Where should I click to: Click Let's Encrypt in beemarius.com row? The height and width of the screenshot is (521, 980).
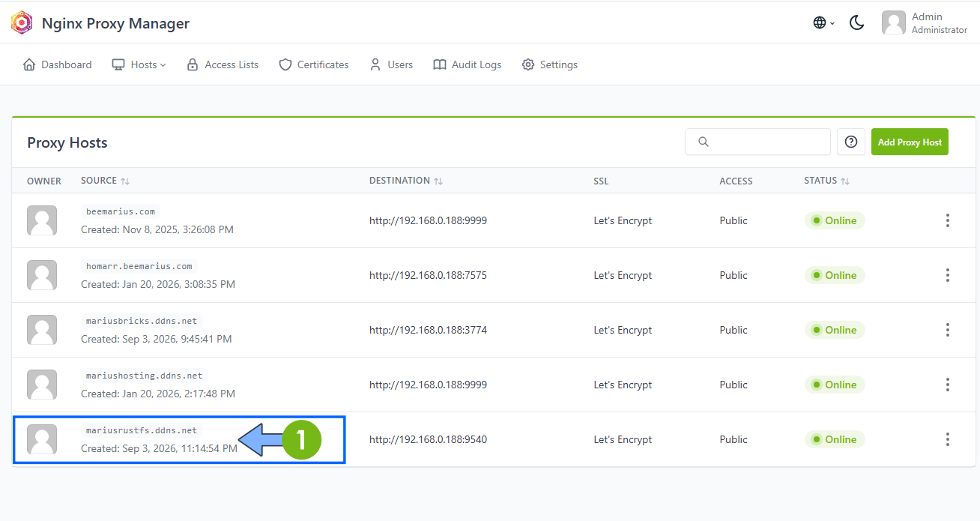[623, 220]
